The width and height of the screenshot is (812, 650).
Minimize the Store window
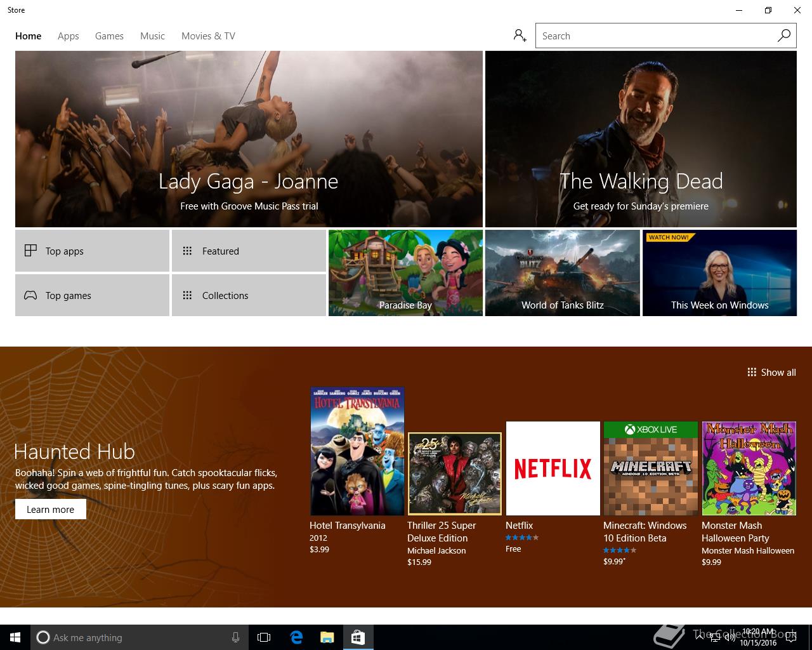pos(739,10)
